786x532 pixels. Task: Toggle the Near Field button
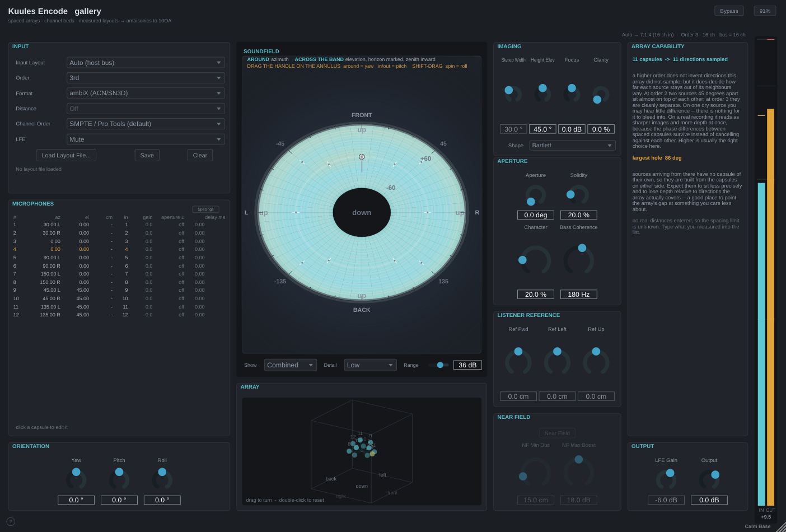click(x=557, y=433)
